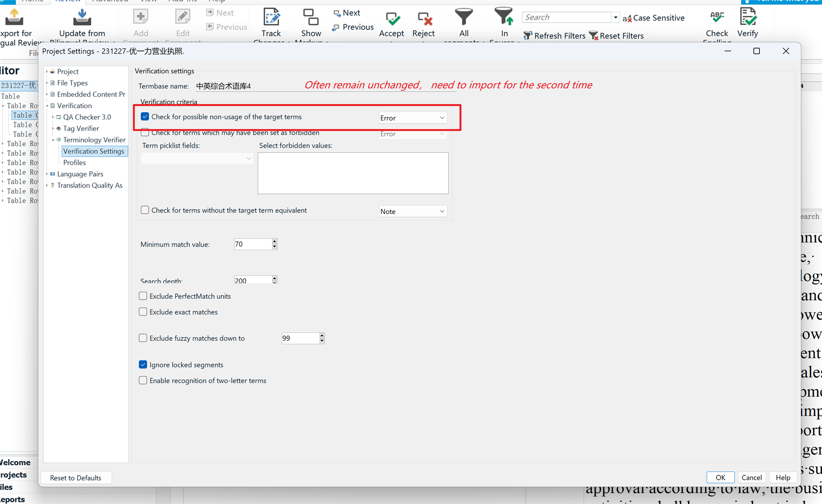The width and height of the screenshot is (822, 504).
Task: Expand the Language Pairs tree node
Action: (47, 174)
